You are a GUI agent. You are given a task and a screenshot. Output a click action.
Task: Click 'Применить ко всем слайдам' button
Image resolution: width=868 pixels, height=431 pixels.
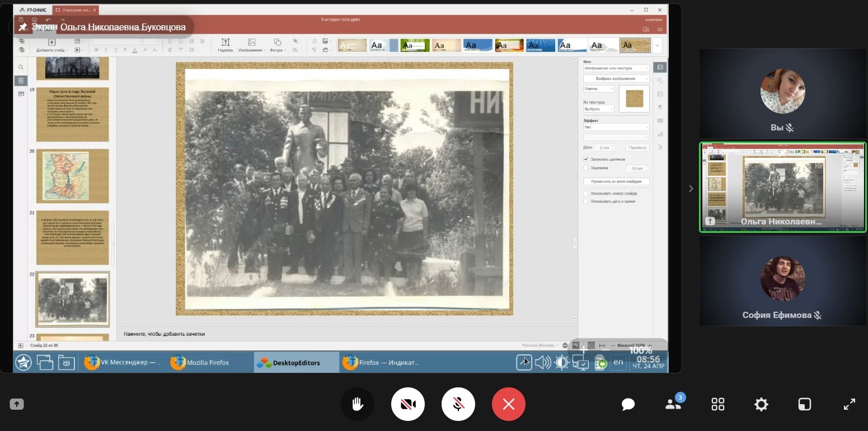tap(616, 182)
